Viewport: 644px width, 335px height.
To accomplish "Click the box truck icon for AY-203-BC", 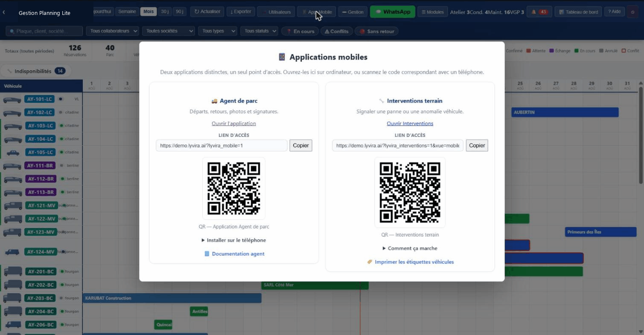I will (12, 298).
